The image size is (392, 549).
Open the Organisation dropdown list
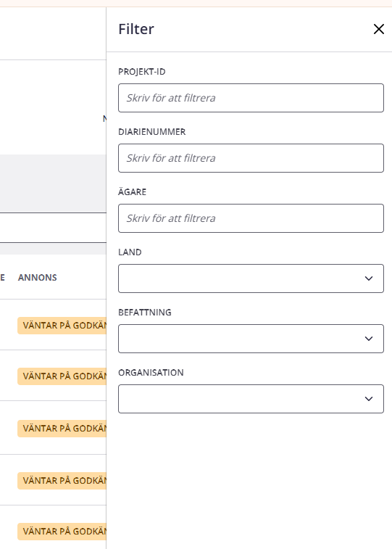(x=251, y=399)
